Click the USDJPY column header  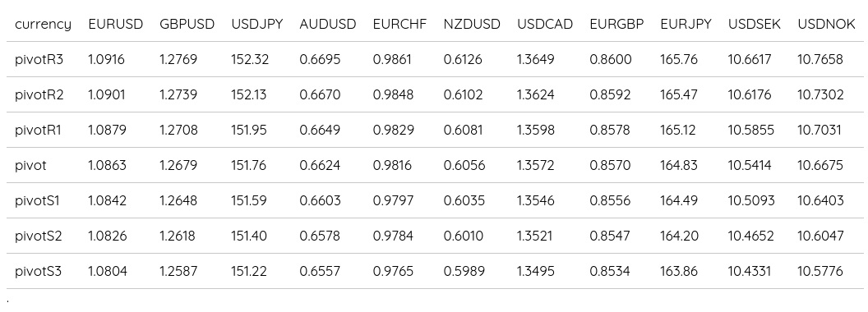(x=256, y=25)
